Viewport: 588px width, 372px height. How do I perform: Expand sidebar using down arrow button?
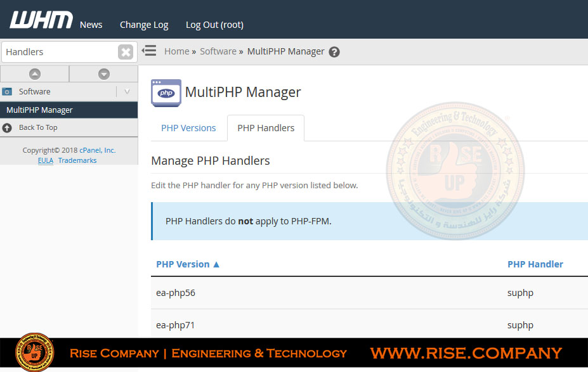point(104,74)
